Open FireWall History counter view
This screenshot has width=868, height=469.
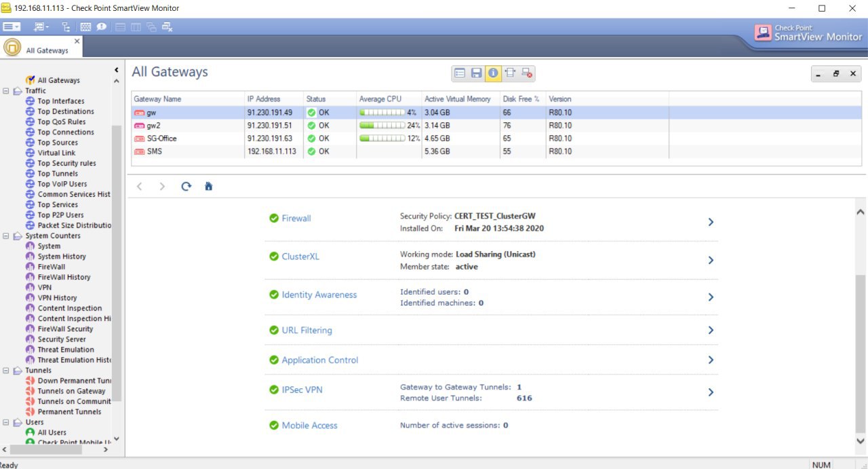64,277
